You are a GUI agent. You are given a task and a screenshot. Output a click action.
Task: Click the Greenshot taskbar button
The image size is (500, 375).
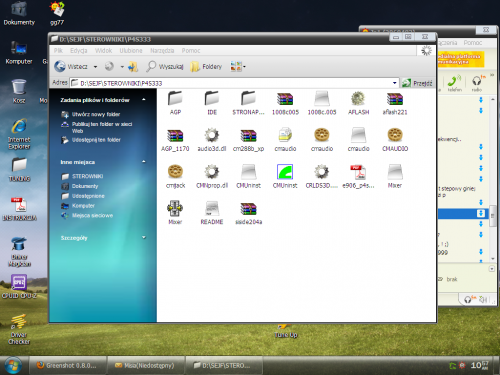tap(68, 365)
